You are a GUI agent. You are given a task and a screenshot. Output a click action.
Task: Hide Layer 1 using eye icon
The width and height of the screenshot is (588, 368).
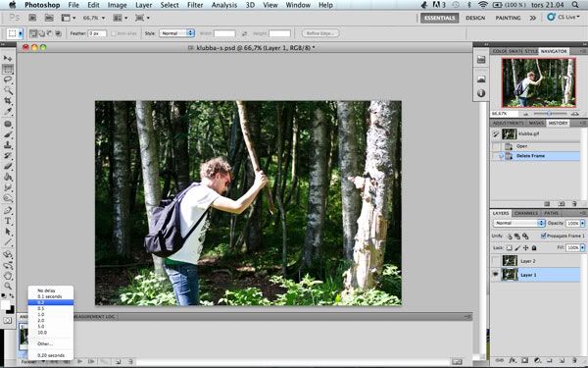[x=495, y=275]
